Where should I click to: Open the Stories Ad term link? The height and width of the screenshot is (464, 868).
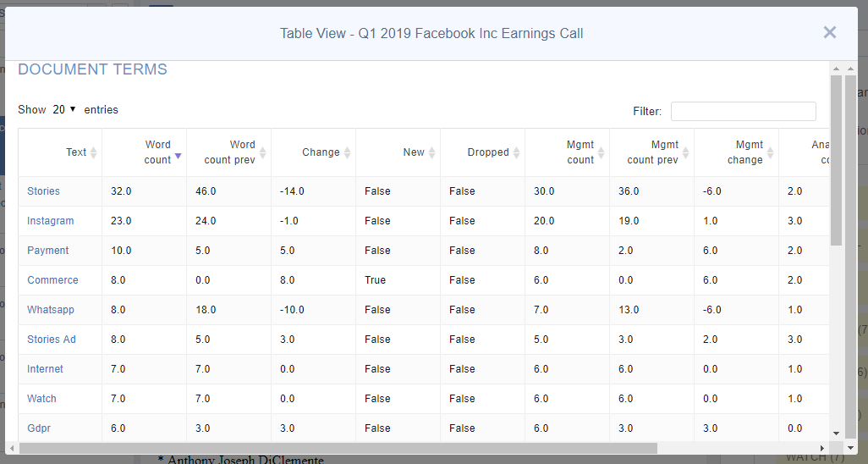click(x=52, y=340)
